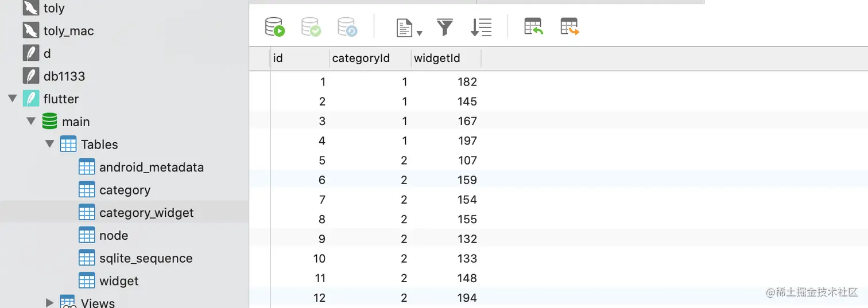Viewport: 868px width, 308px height.
Task: Collapse the main database node
Action: (31, 122)
